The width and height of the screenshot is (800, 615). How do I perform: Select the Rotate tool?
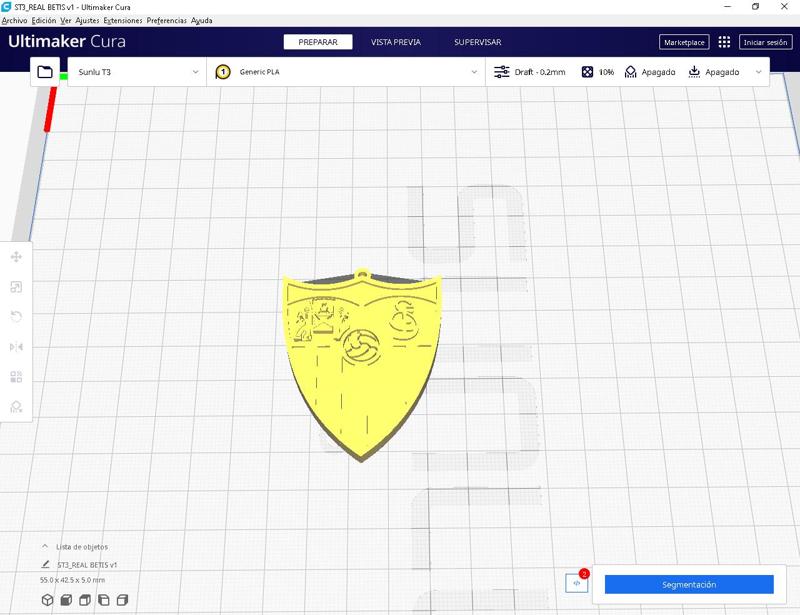(x=16, y=316)
